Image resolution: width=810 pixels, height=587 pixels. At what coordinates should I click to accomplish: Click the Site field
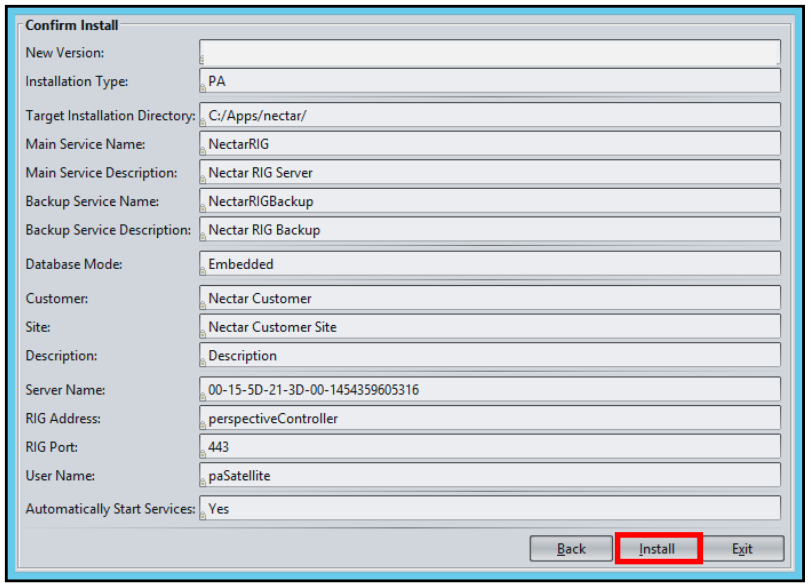coord(490,327)
